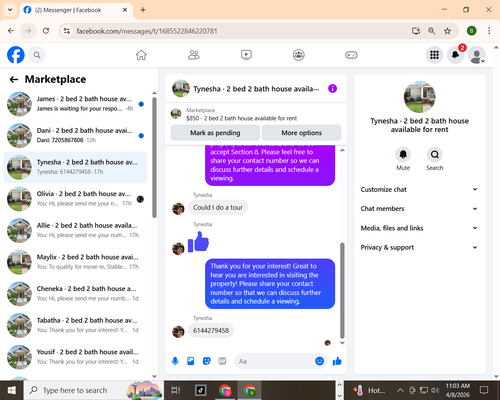Click the 'Could I do a tour' message

[218, 207]
